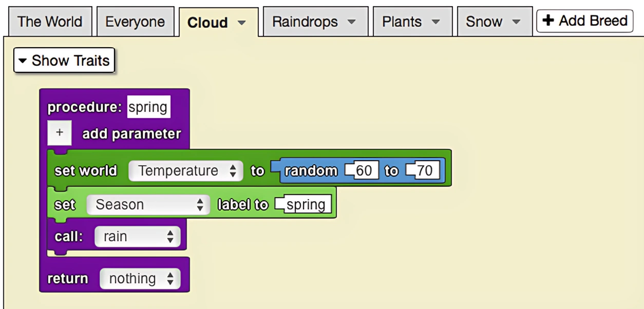Select the Everyone tab

point(136,22)
